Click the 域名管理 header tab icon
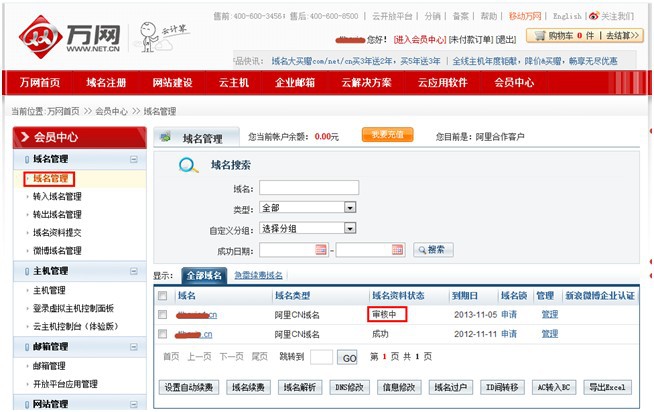This screenshot has width=654, height=412. 166,136
